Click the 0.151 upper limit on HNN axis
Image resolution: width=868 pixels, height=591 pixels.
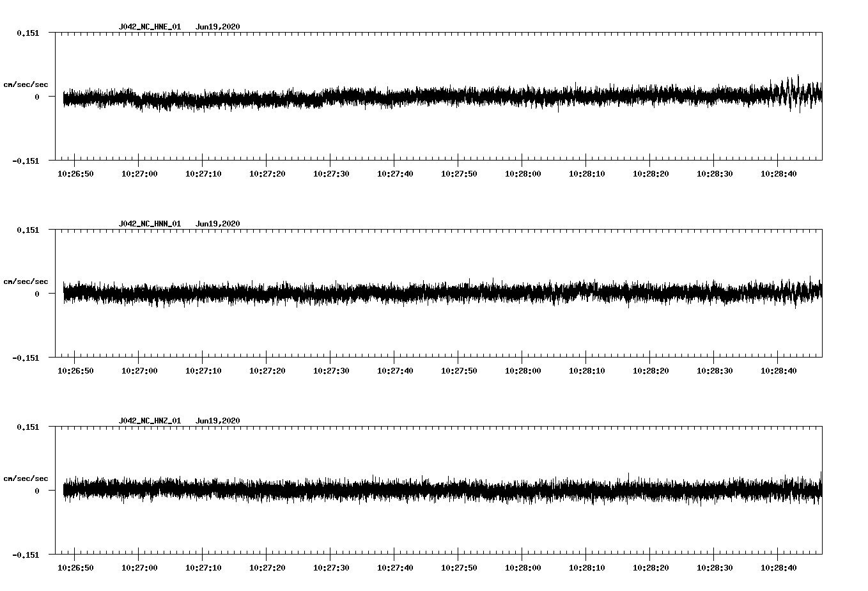(28, 230)
